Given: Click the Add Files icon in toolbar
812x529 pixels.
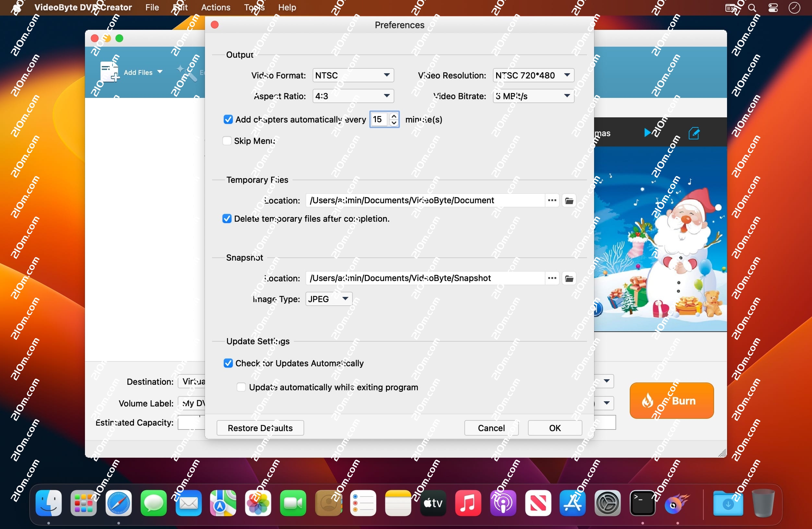Looking at the screenshot, I should pos(109,72).
